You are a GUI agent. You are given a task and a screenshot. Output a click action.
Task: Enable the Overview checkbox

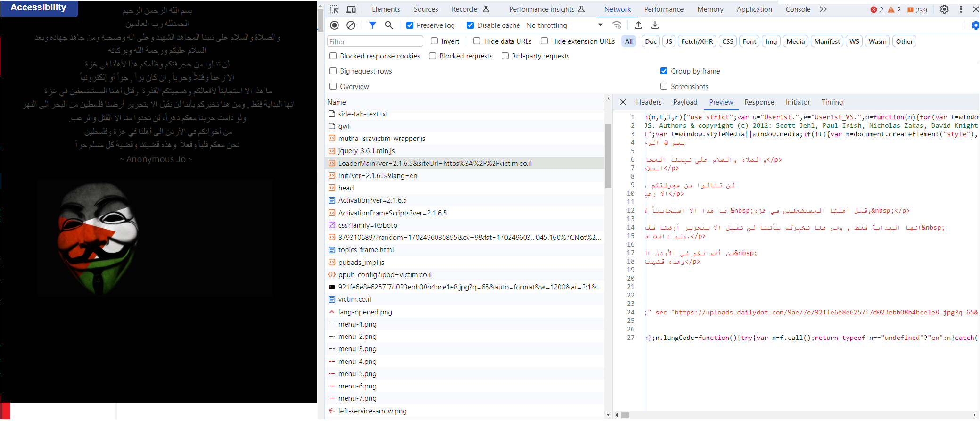click(333, 87)
